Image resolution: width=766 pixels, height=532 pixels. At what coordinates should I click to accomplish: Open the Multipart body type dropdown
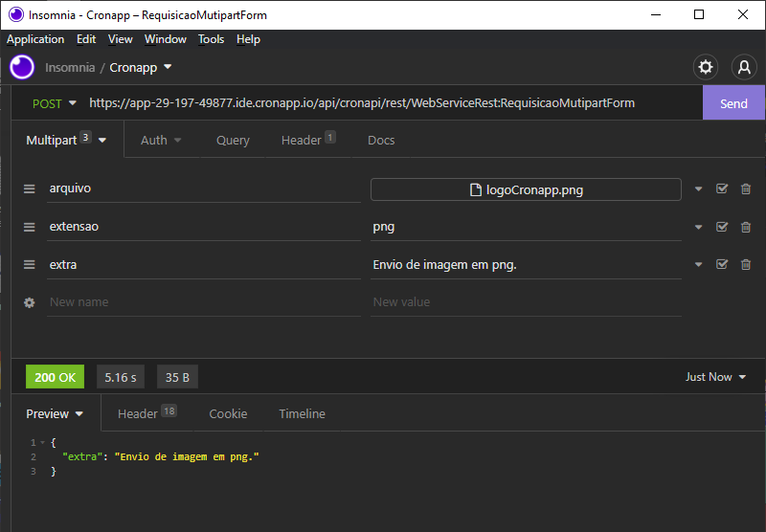[x=67, y=140]
